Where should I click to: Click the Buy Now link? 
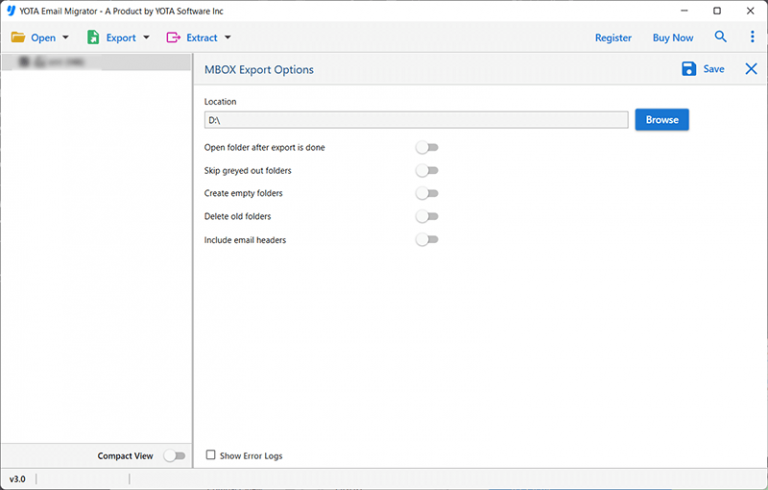(x=672, y=38)
